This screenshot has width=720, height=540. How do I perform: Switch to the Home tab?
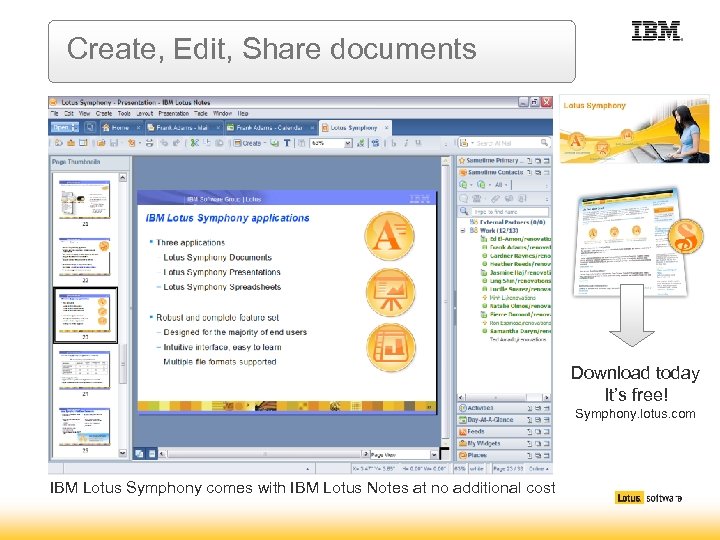tap(120, 127)
